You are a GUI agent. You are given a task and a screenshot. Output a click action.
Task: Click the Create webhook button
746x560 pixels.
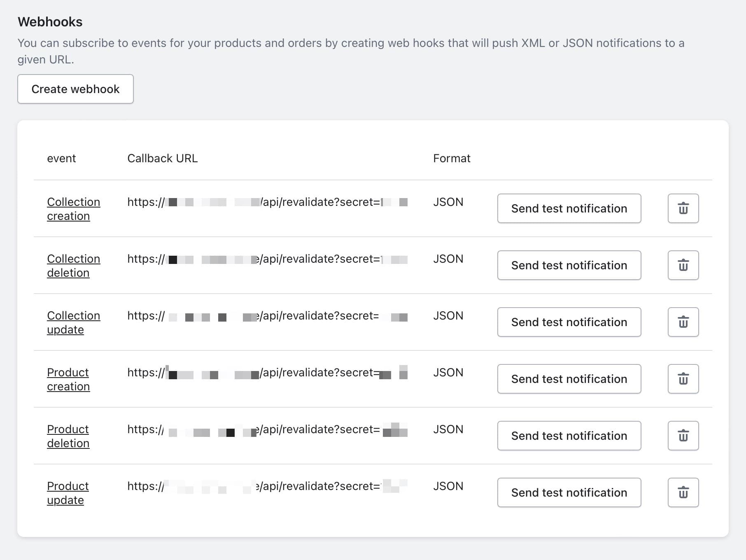coord(75,89)
